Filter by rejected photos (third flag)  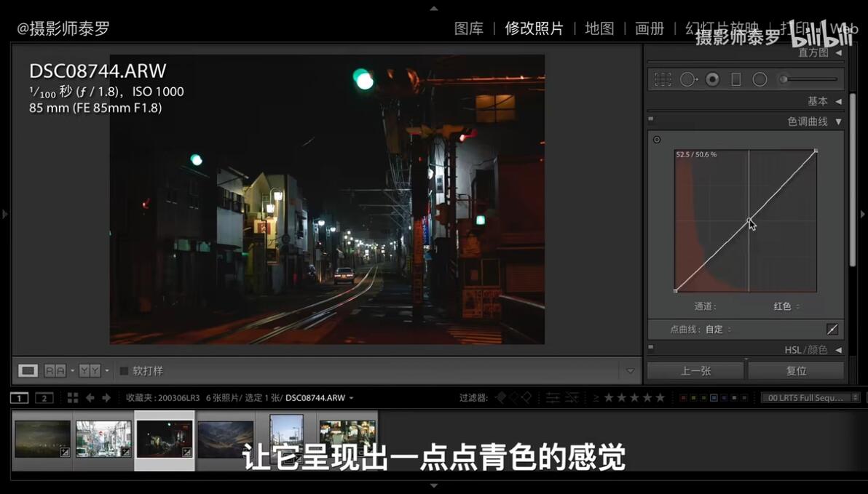526,397
